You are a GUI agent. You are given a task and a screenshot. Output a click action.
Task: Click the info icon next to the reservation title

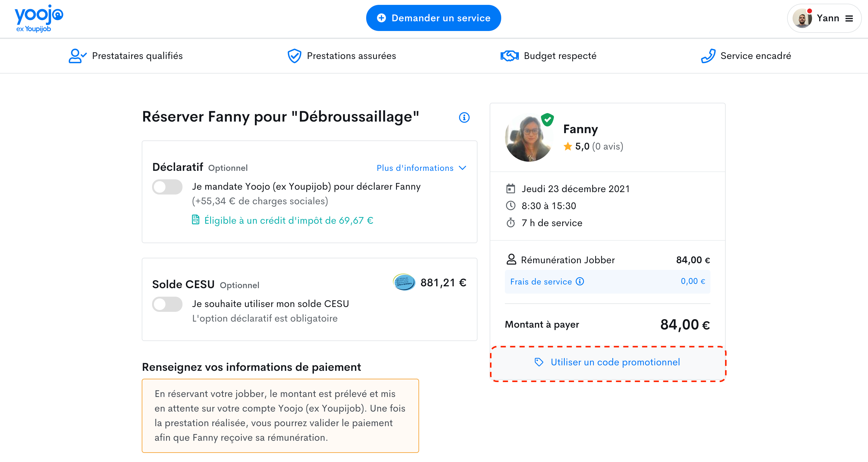click(464, 117)
